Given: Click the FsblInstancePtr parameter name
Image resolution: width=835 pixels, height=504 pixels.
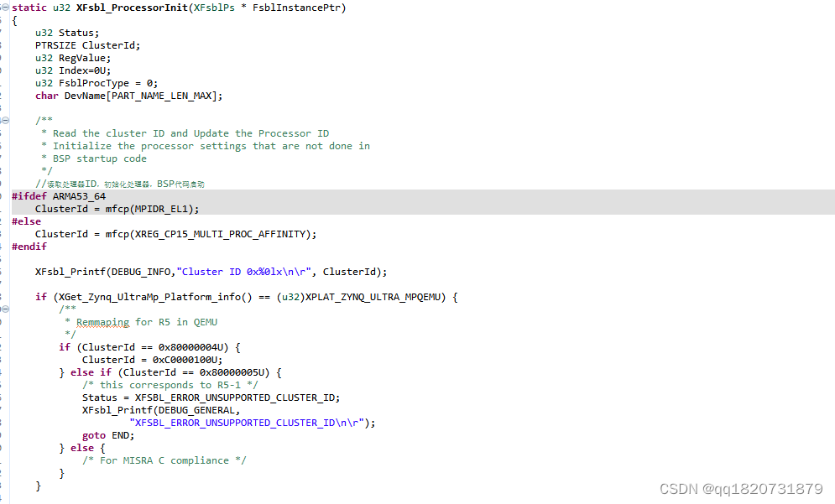Looking at the screenshot, I should (x=296, y=8).
